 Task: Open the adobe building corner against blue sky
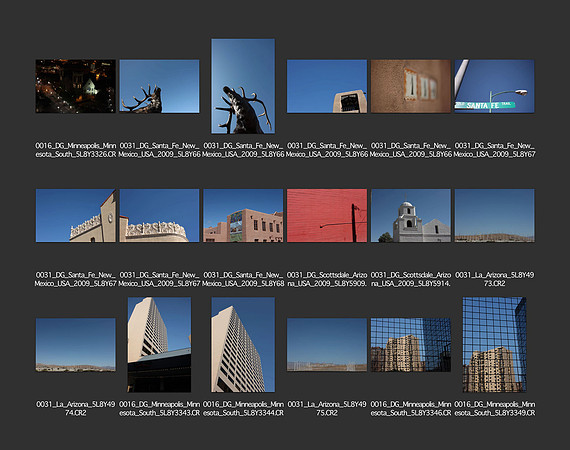click(x=327, y=86)
